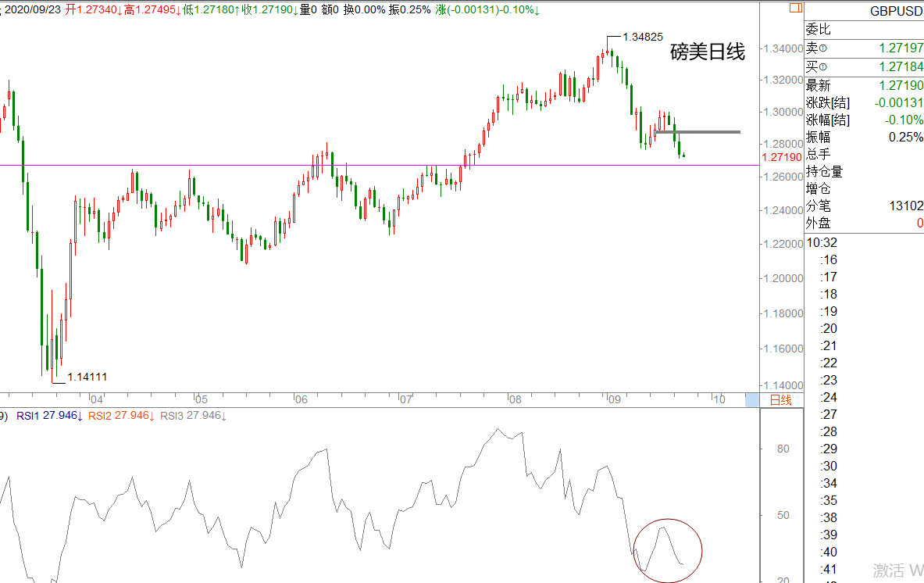Click the 涨幅[结] label

827,120
